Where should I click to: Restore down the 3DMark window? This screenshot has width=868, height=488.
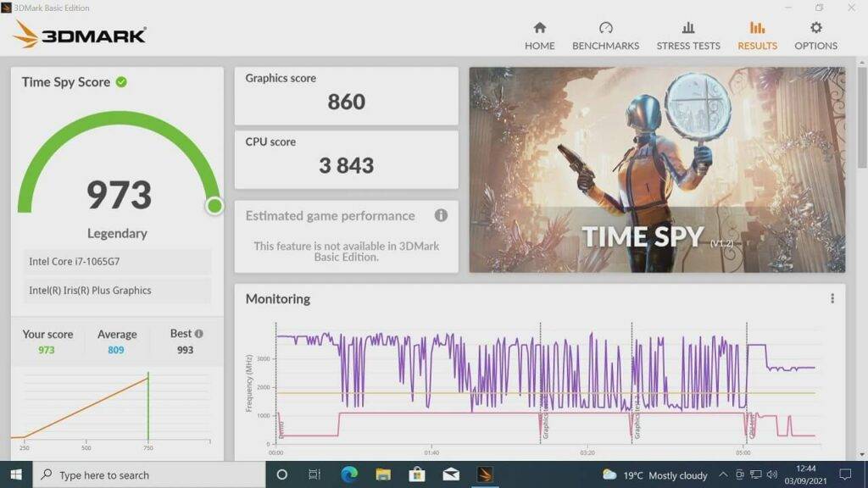click(820, 7)
